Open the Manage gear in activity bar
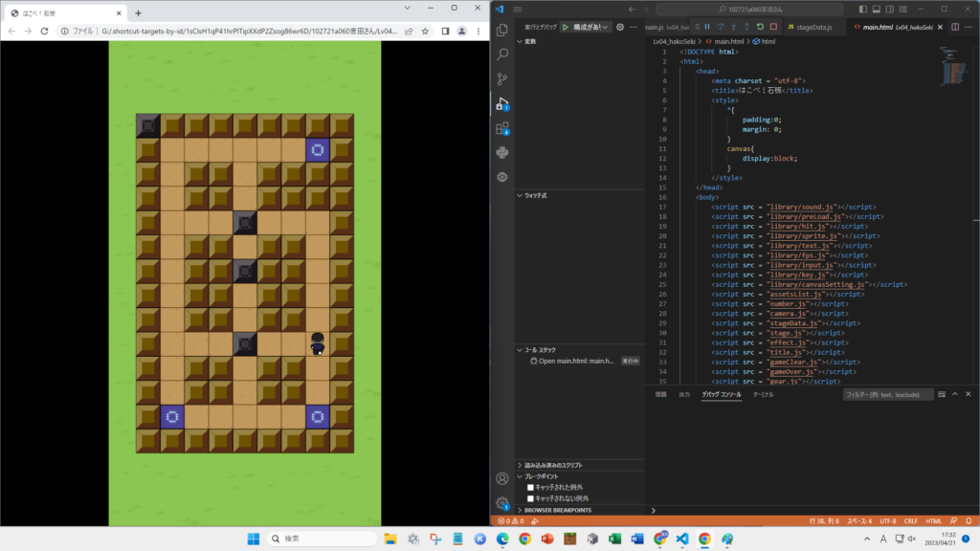 (x=502, y=503)
